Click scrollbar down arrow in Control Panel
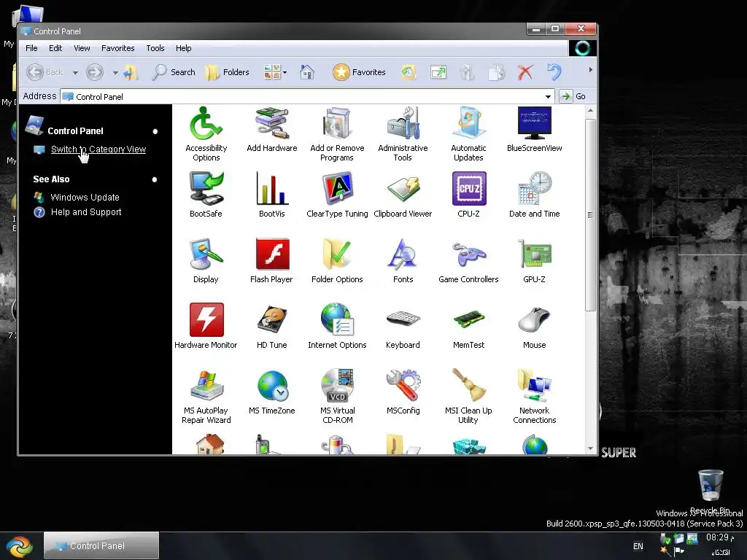Screen dimensions: 747x560 [x=590, y=448]
